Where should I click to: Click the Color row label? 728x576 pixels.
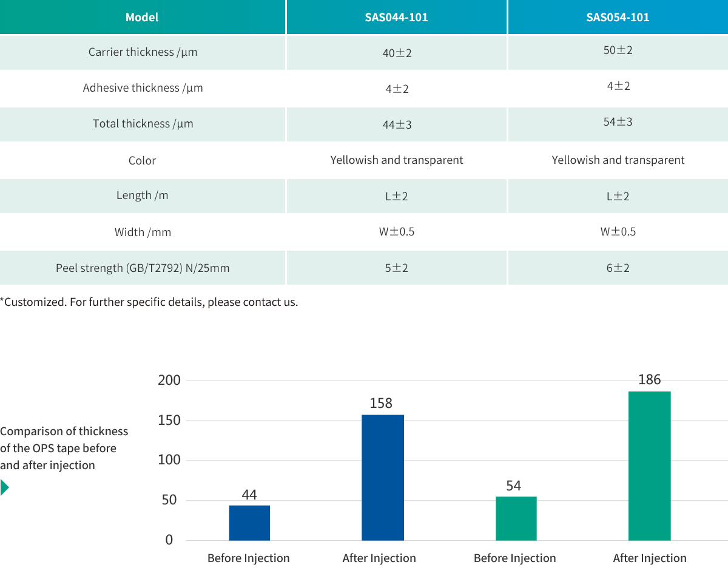pyautogui.click(x=142, y=161)
